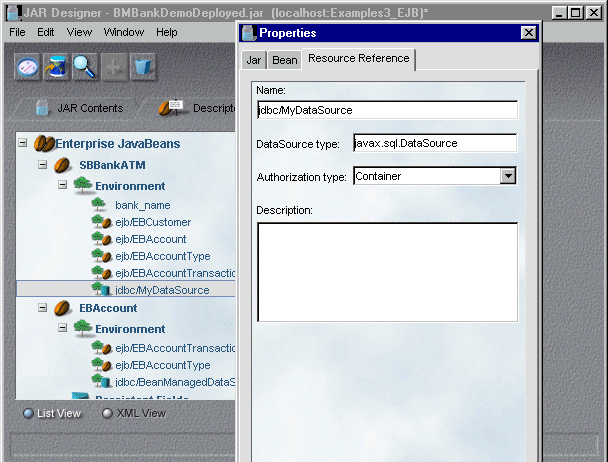The height and width of the screenshot is (462, 608).
Task: Click the JAR Designer title bar icon
Action: [14, 13]
